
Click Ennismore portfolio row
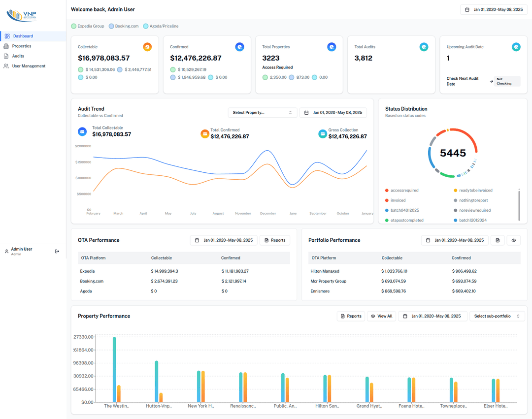414,291
